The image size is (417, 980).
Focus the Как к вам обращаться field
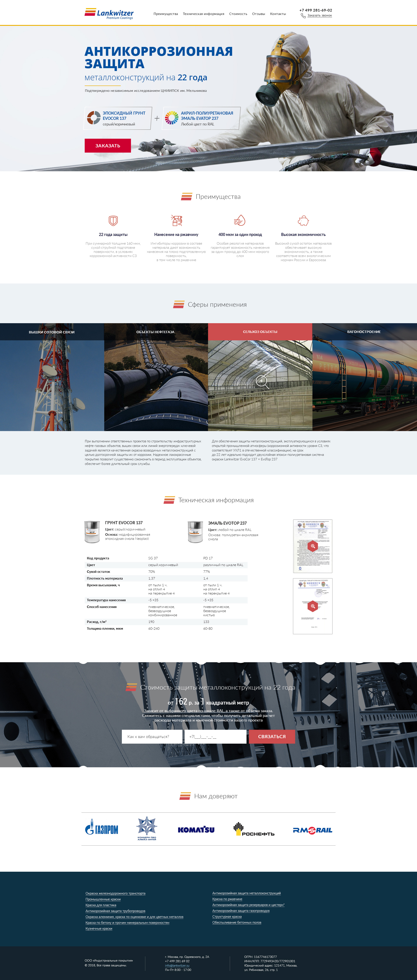(x=152, y=736)
